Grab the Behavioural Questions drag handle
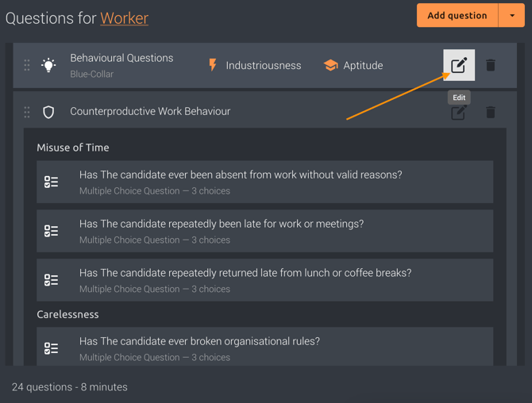Viewport: 532px width, 403px height. pos(27,65)
